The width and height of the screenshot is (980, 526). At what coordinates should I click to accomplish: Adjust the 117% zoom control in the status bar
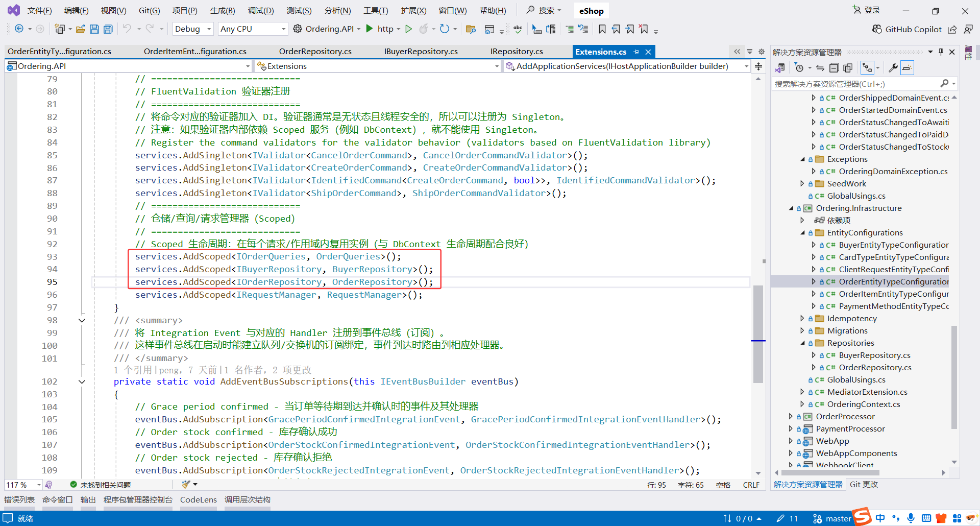pos(23,485)
